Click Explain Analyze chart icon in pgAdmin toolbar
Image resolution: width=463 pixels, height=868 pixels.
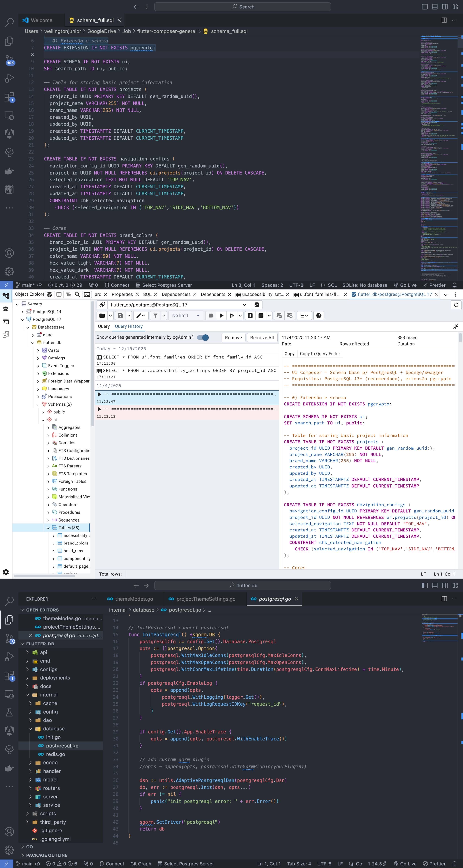[261, 315]
